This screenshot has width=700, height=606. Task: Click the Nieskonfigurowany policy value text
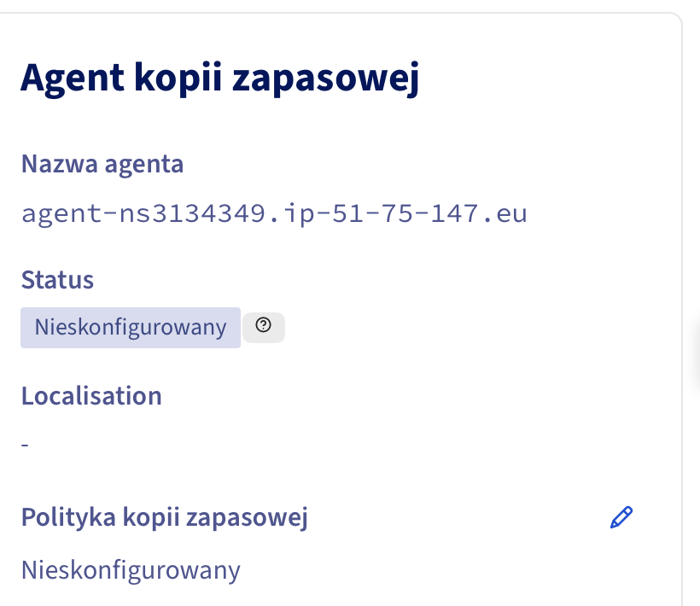pos(131,571)
